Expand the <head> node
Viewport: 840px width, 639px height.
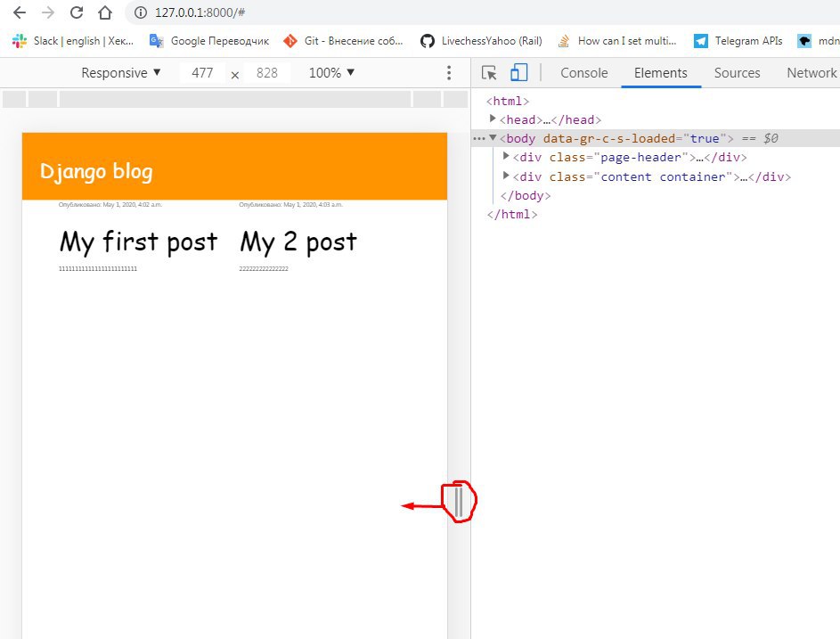(x=493, y=119)
